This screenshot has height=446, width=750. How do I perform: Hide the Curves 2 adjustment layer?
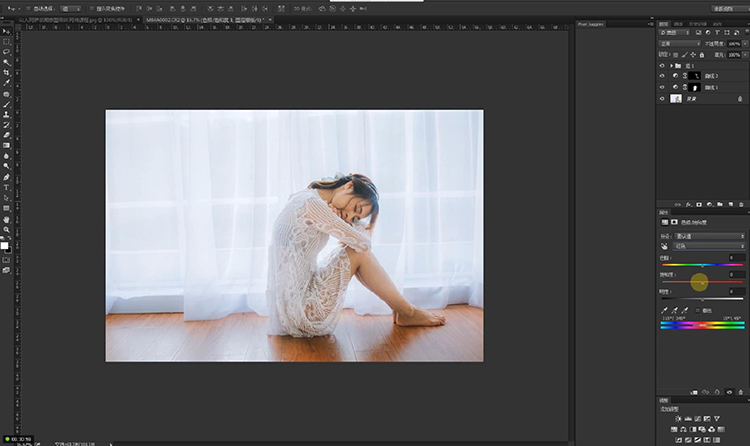(x=662, y=76)
